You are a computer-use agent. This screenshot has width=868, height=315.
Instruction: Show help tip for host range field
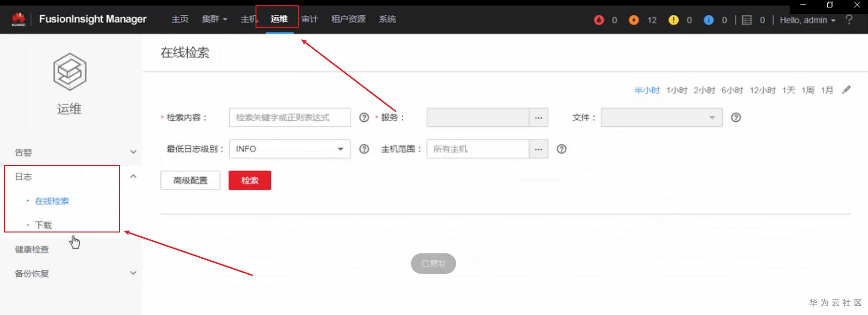(562, 149)
